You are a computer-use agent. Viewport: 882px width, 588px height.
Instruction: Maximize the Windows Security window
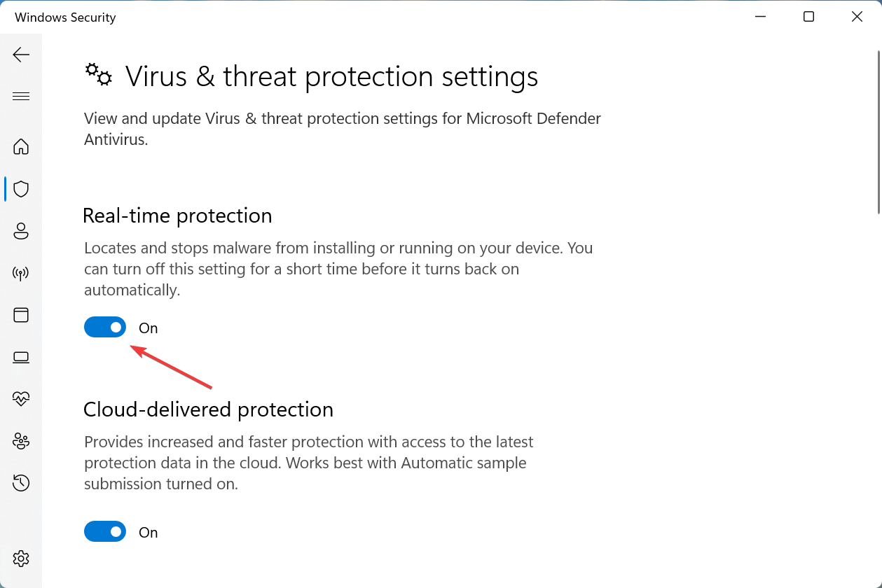pos(808,16)
